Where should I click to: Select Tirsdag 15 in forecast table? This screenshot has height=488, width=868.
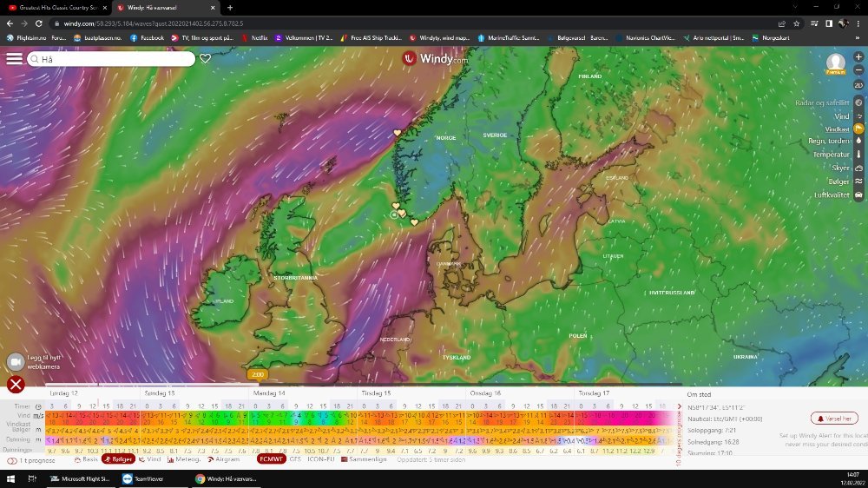click(x=376, y=393)
